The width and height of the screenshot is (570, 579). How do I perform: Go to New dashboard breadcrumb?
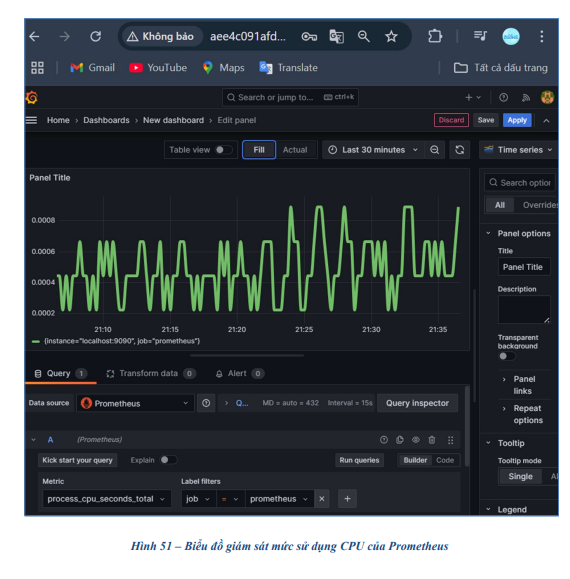coord(173,120)
